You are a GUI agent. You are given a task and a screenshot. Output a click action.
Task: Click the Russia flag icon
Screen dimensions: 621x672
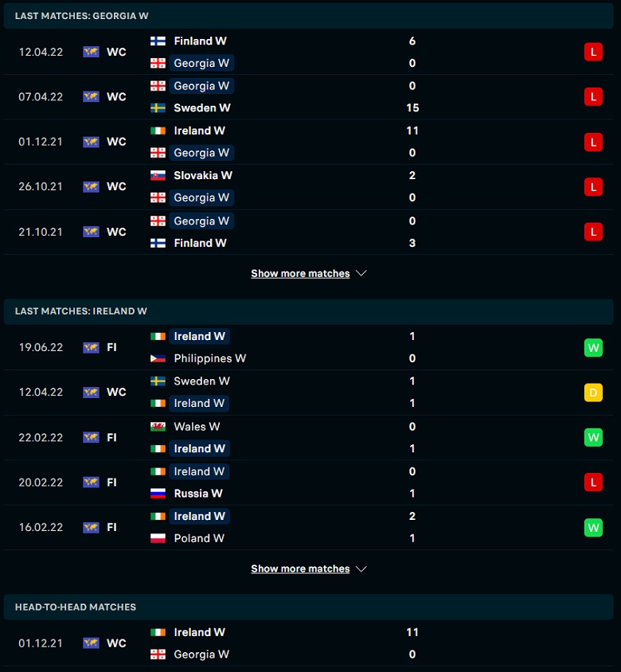158,494
